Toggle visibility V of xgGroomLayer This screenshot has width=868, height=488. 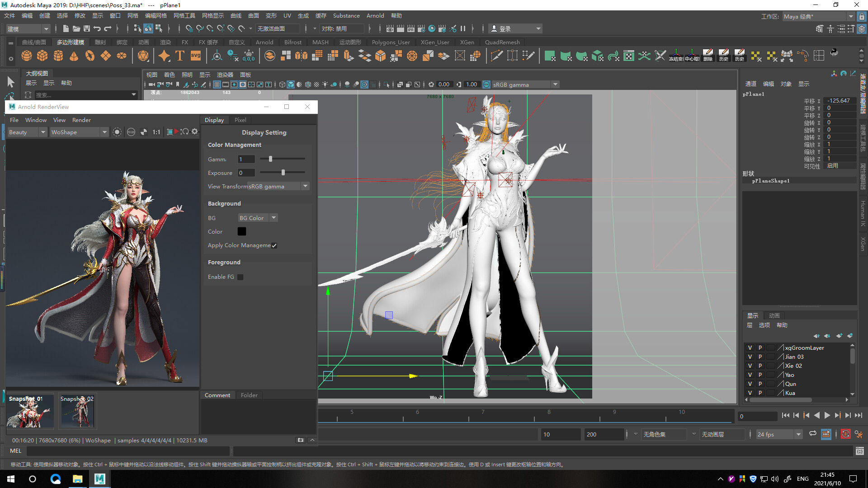click(x=750, y=347)
